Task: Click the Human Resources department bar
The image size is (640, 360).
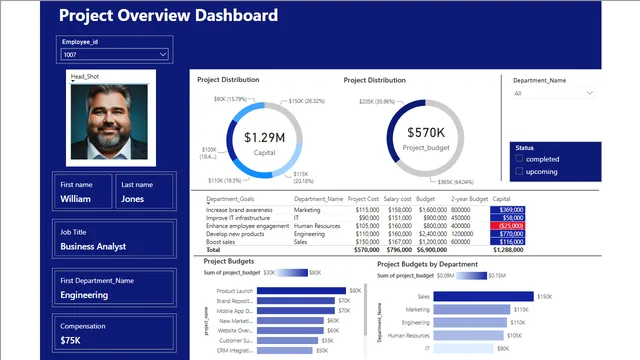Action: (469, 336)
